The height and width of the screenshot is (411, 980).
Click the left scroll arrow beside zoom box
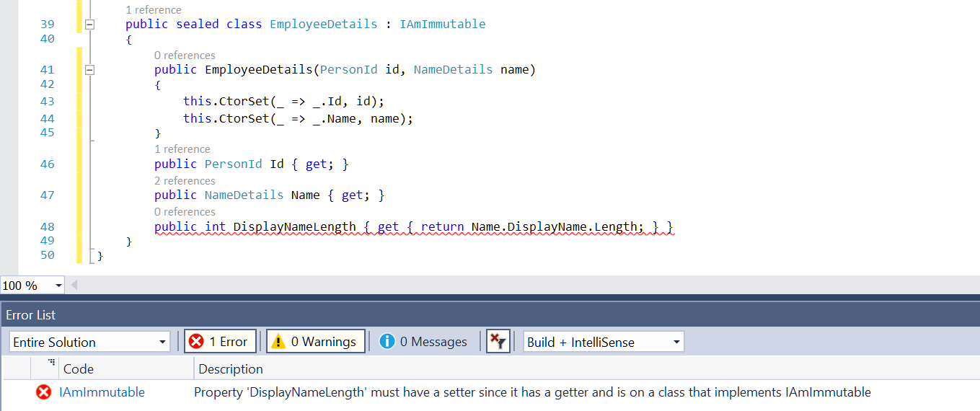[73, 286]
